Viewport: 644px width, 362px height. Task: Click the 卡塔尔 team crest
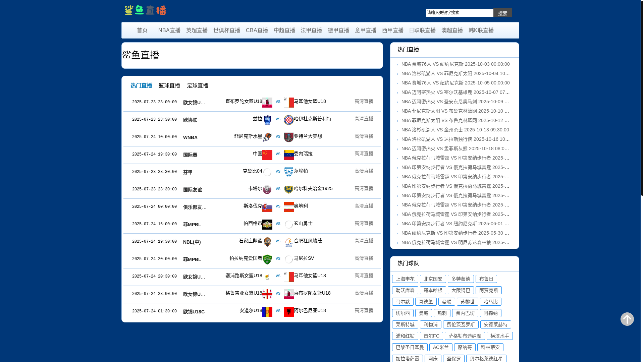click(x=267, y=190)
